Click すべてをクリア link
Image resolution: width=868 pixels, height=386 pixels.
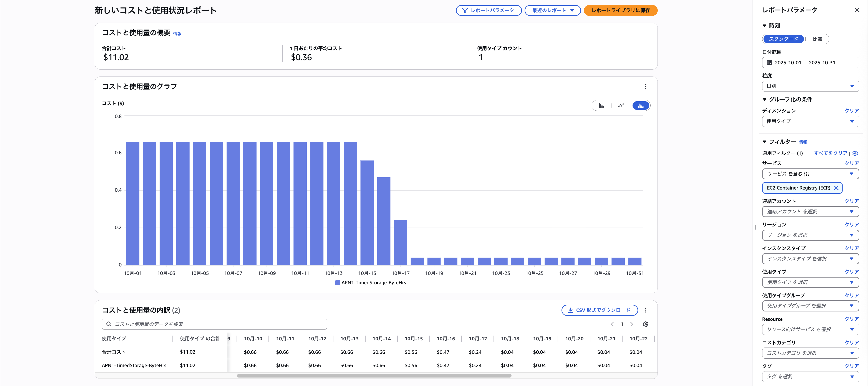pos(830,153)
